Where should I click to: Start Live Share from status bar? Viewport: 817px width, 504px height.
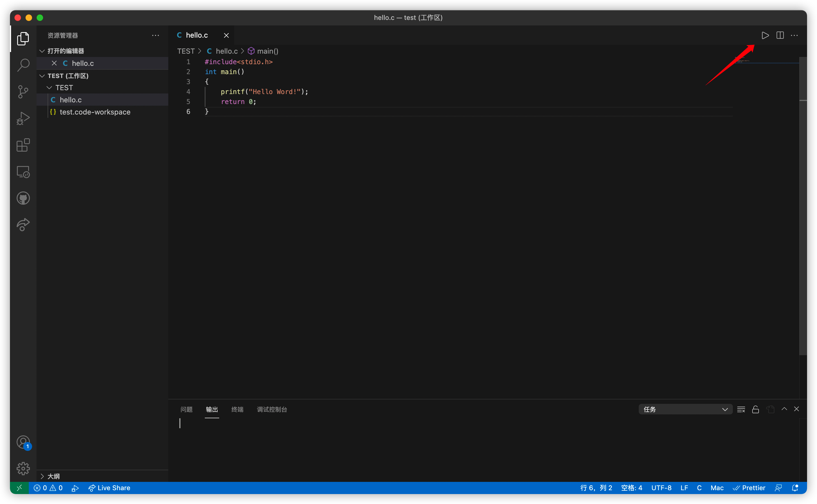[x=109, y=488]
